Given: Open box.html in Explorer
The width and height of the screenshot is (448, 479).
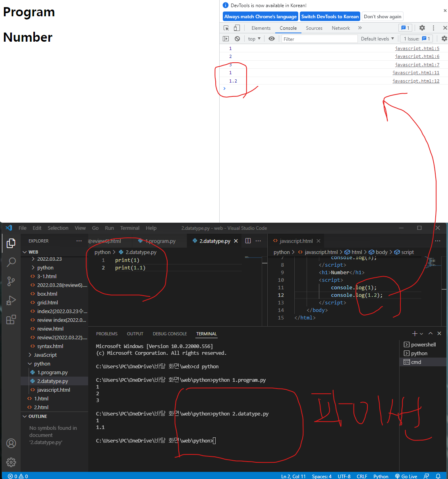Looking at the screenshot, I should point(47,294).
